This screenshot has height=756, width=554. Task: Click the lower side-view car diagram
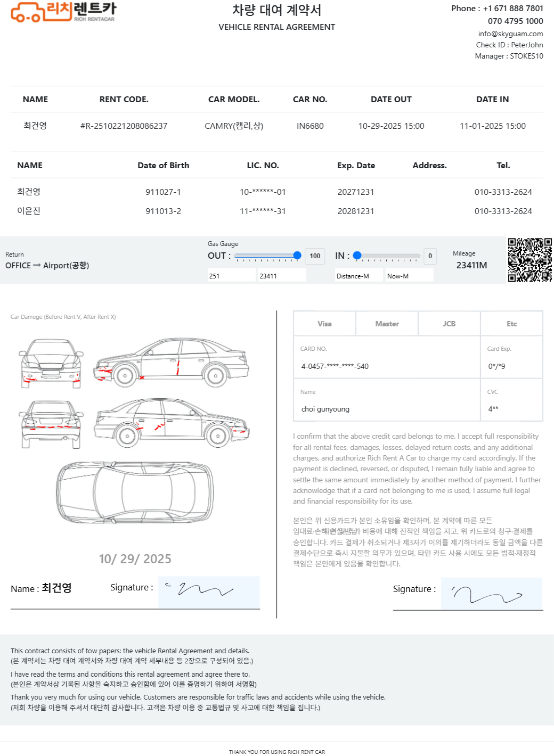(172, 423)
